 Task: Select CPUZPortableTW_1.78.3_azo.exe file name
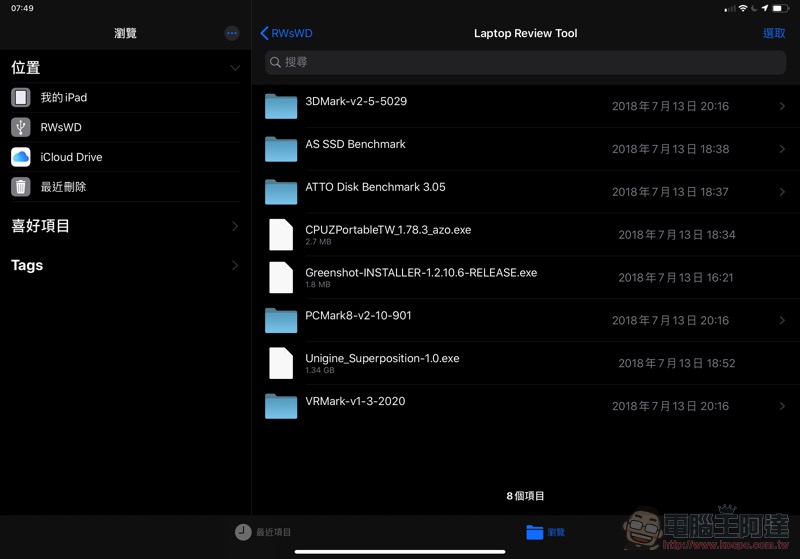(x=388, y=230)
